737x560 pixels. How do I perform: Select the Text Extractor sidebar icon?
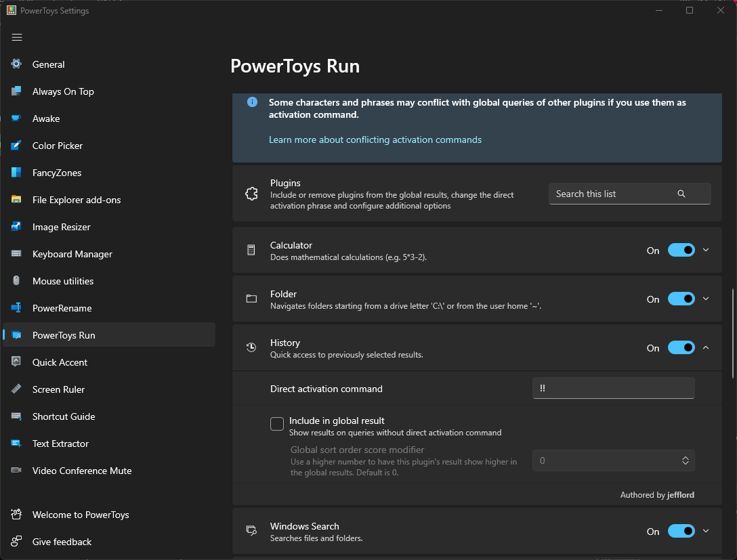click(x=16, y=444)
